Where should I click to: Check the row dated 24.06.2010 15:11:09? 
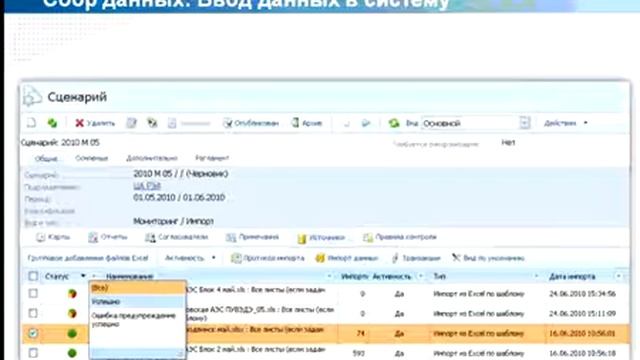coord(33,313)
